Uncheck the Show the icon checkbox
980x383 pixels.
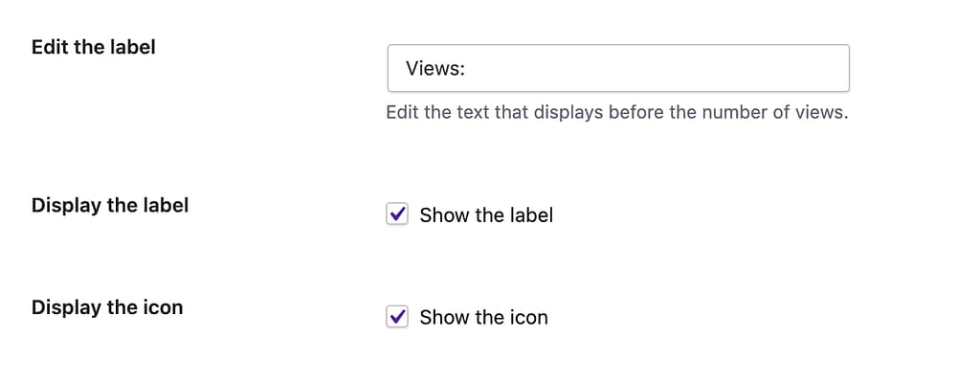(397, 317)
